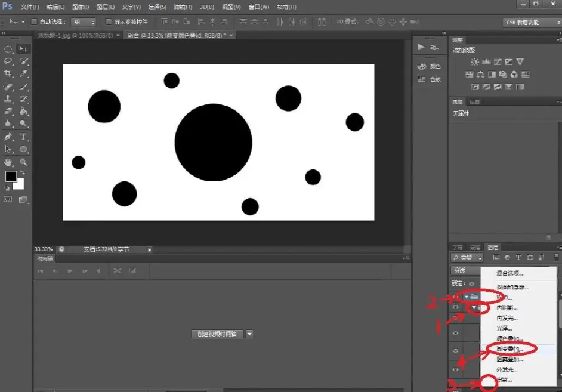Toggle visibility eye of layer group
The height and width of the screenshot is (392, 562).
[x=456, y=297]
